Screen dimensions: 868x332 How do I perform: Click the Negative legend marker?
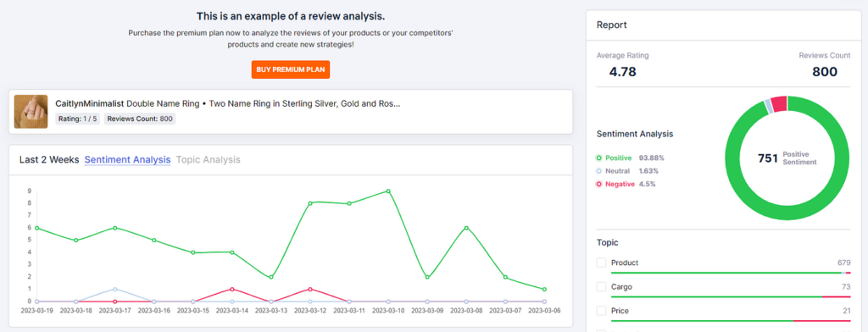pos(599,185)
